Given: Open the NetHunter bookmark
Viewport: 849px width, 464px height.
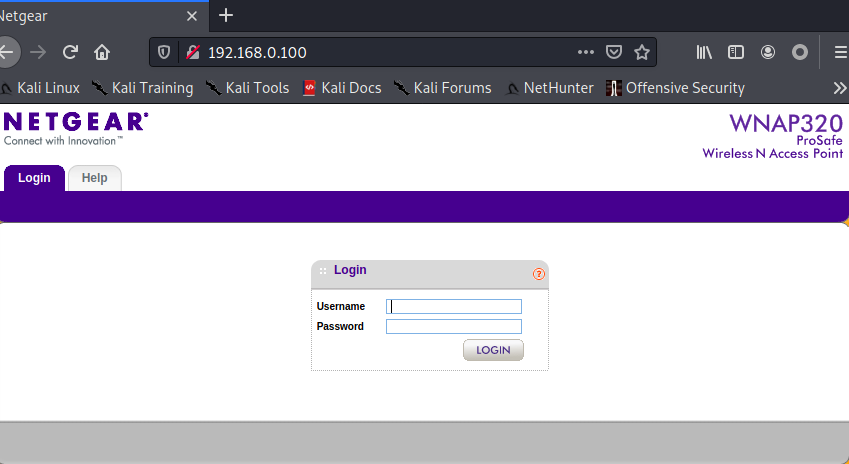Looking at the screenshot, I should click(x=548, y=88).
